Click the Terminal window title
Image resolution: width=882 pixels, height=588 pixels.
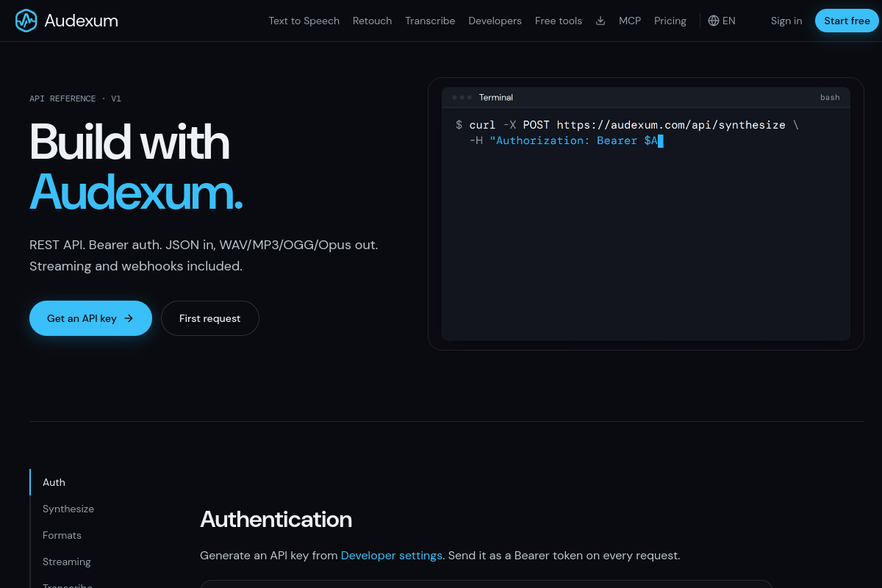tap(496, 98)
